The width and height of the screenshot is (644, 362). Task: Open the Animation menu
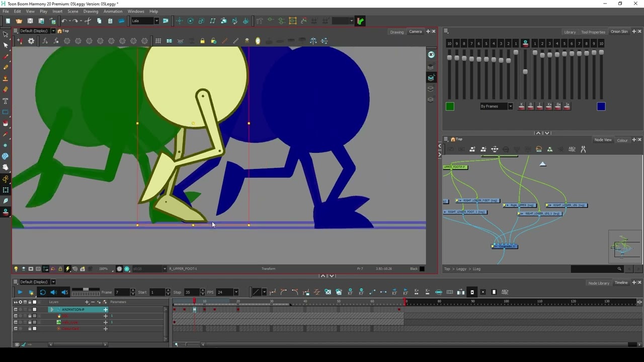point(113,11)
